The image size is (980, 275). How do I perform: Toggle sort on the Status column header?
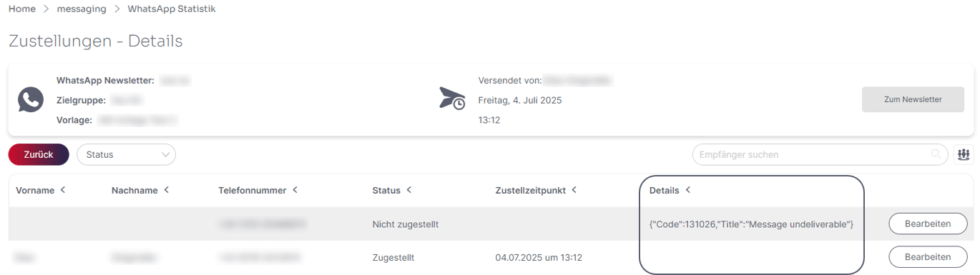click(x=393, y=190)
